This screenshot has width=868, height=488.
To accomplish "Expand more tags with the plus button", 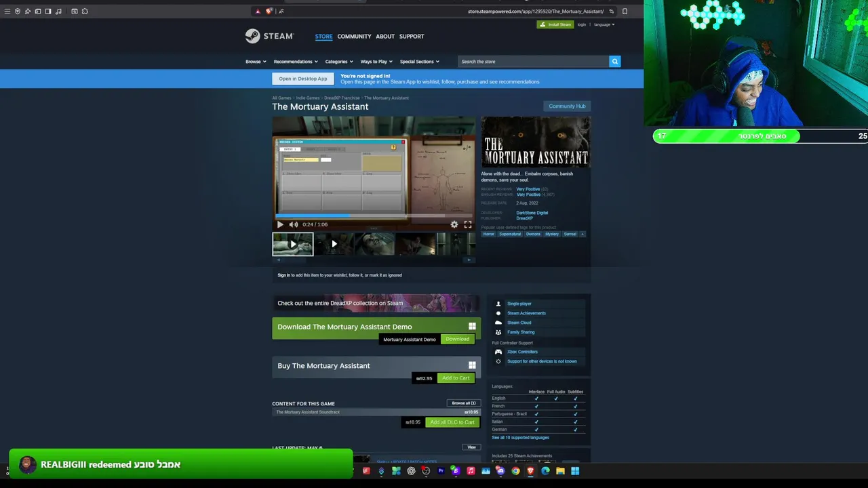I will click(582, 234).
